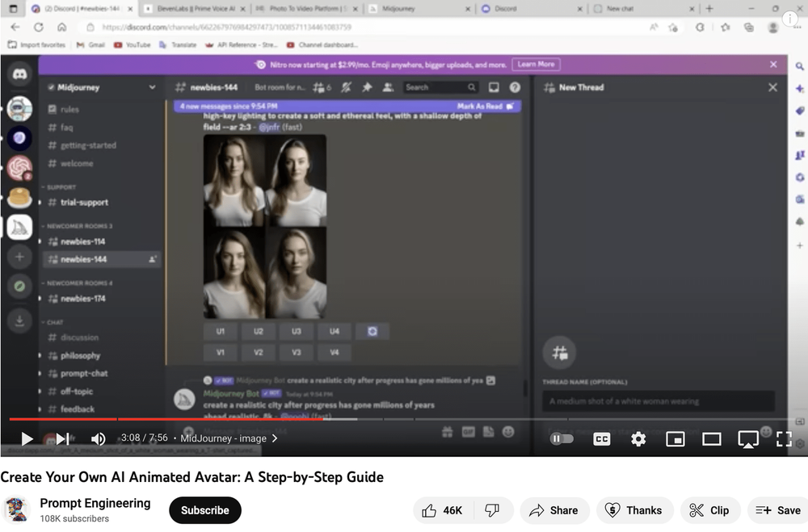Click the V4 variation button
The width and height of the screenshot is (808, 532).
click(x=335, y=352)
